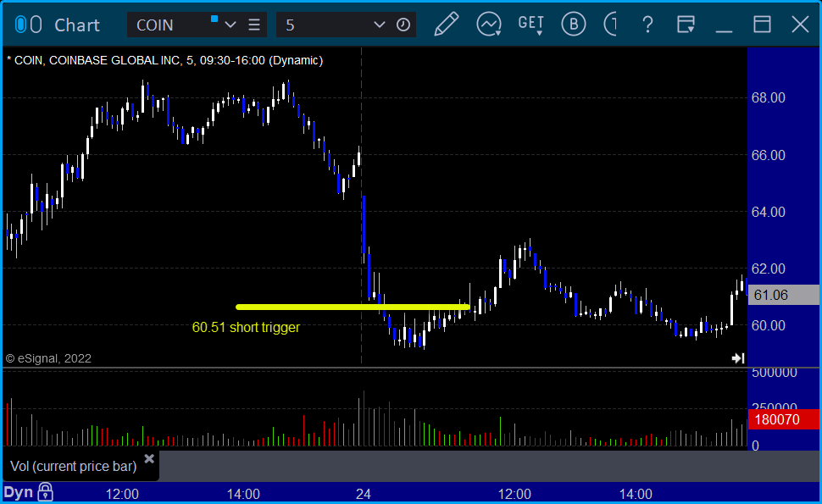Screen dimensions: 822x504
Task: Open the studies wave icon menu
Action: coord(489,24)
